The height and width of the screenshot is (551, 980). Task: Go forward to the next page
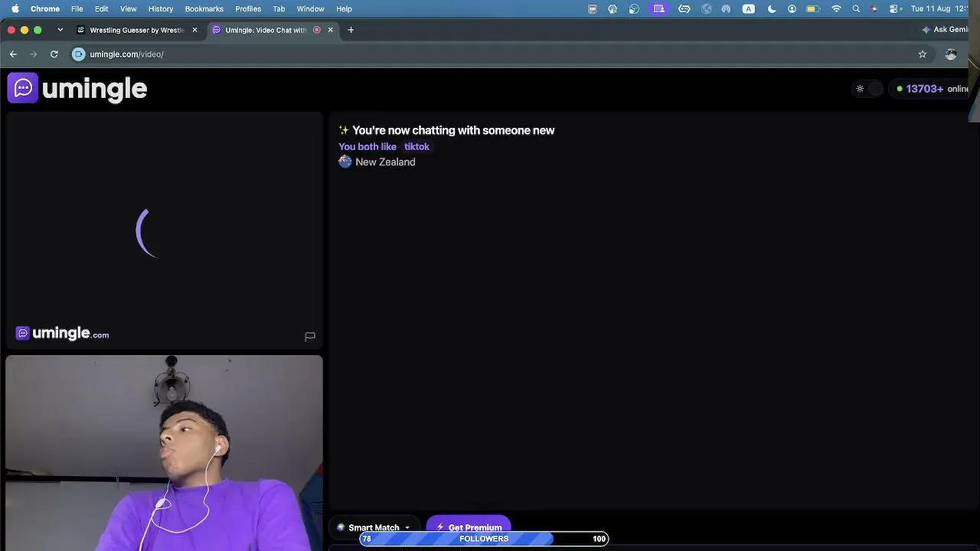pyautogui.click(x=34, y=54)
